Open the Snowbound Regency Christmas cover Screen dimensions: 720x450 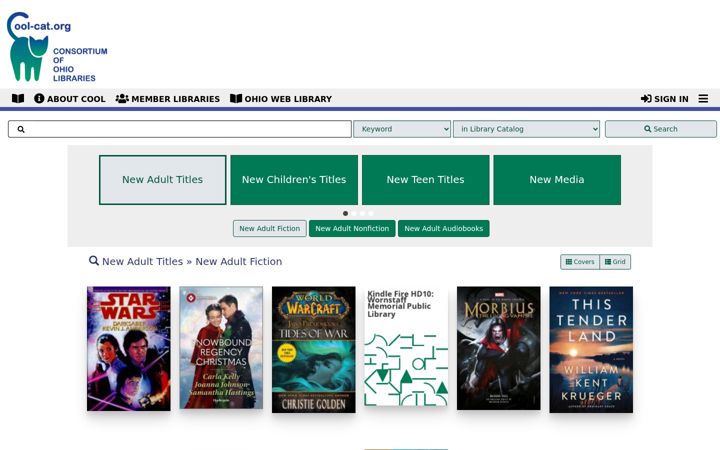pos(221,348)
